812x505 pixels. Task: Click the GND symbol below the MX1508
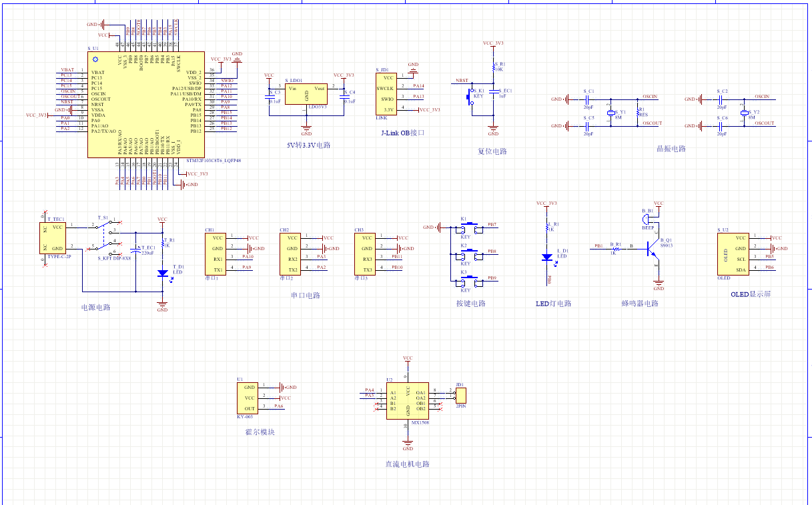408,445
